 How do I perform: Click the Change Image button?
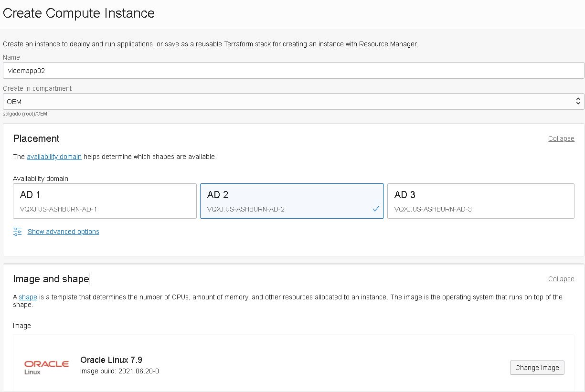(537, 368)
